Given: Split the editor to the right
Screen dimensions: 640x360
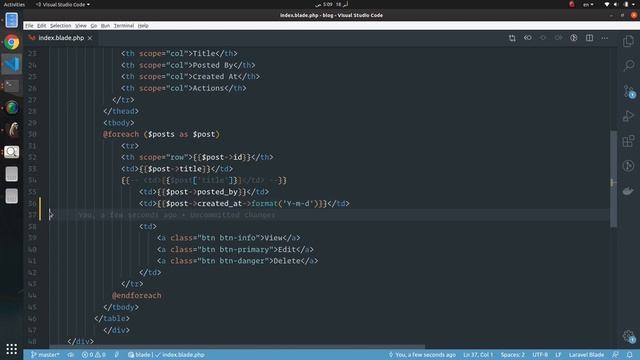Looking at the screenshot, I should pos(589,38).
